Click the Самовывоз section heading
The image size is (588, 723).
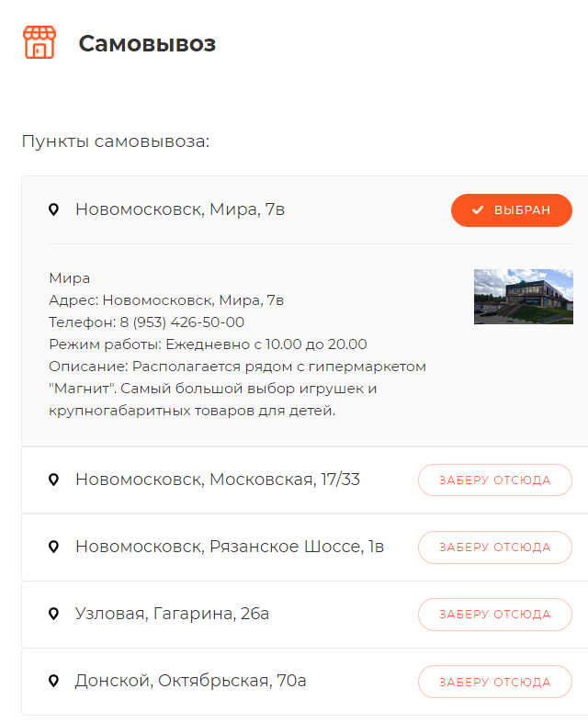coord(147,43)
